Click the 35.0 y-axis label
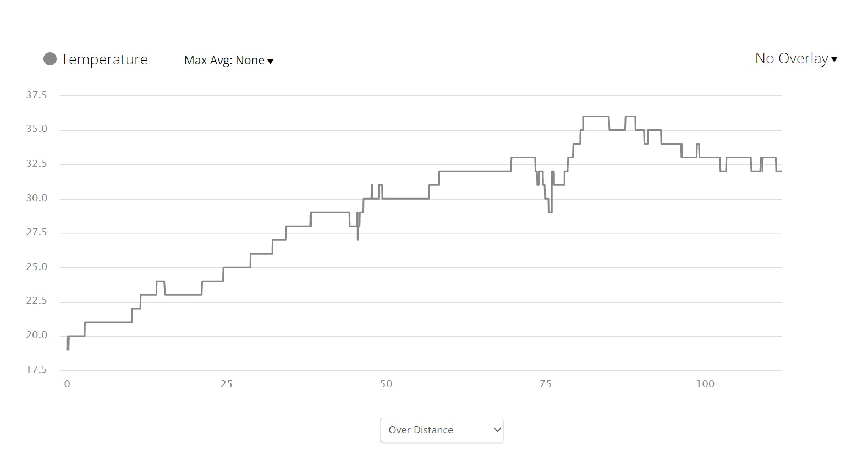Viewport: 868px width, 461px height. [x=37, y=129]
